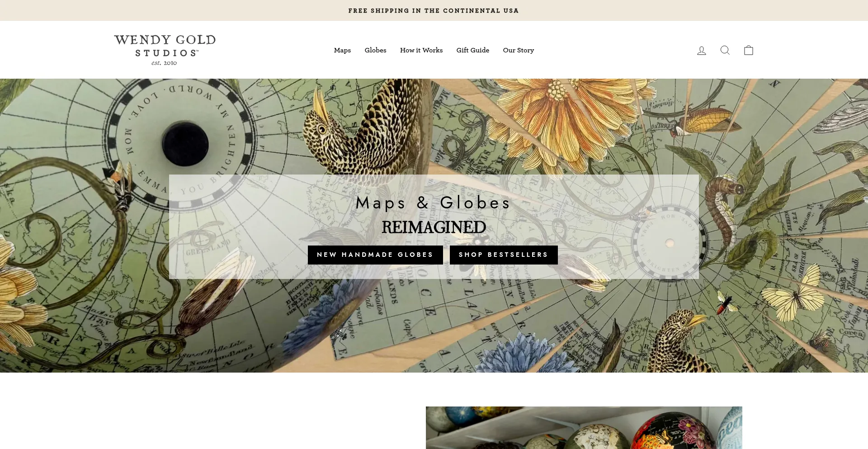Image resolution: width=868 pixels, height=449 pixels.
Task: Open the globes-on-shelf photo thumbnail
Action: point(584,428)
